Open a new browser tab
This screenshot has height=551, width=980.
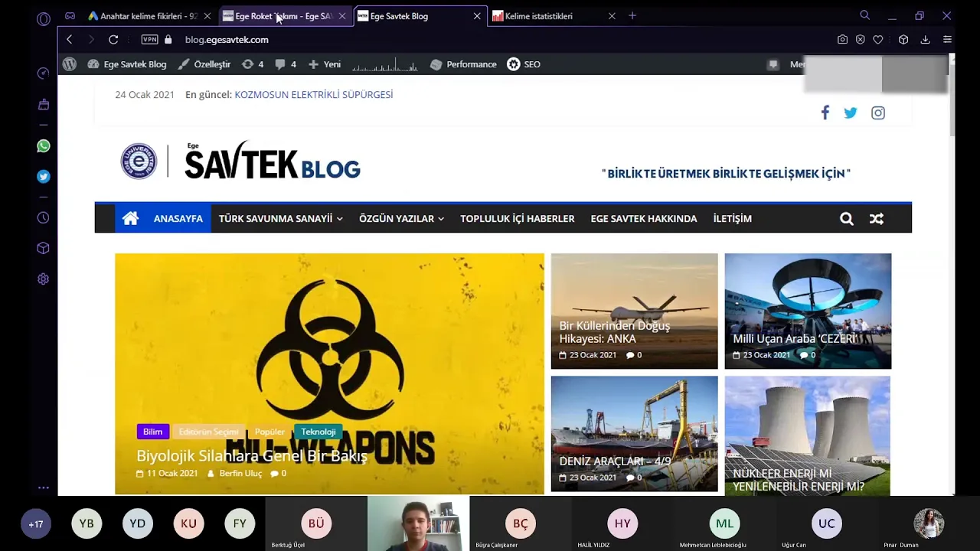[x=632, y=16]
